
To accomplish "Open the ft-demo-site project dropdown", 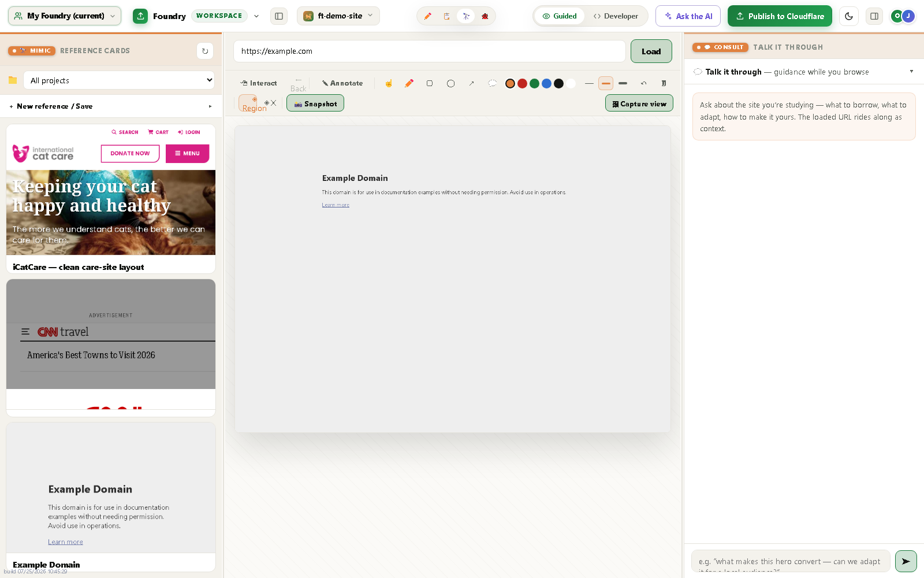I will pos(338,16).
